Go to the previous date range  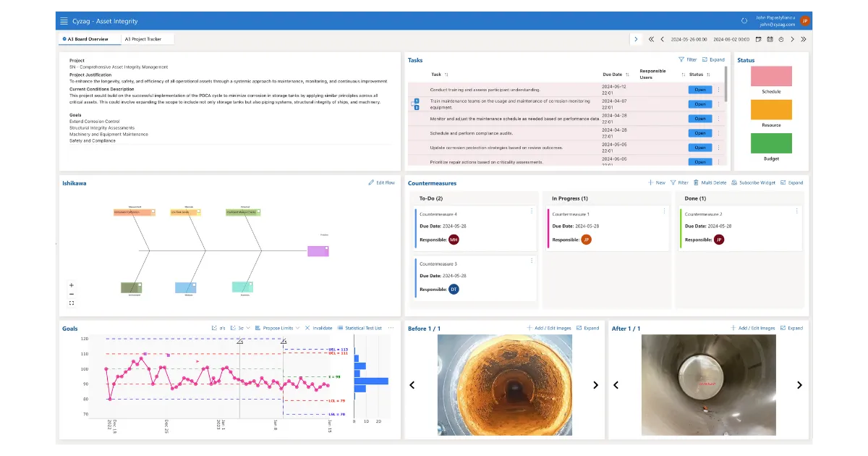(662, 39)
